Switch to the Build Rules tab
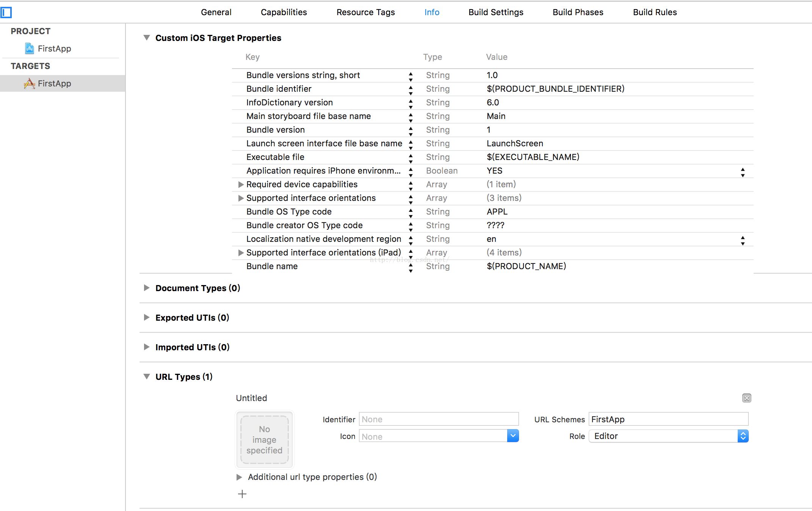 coord(655,12)
